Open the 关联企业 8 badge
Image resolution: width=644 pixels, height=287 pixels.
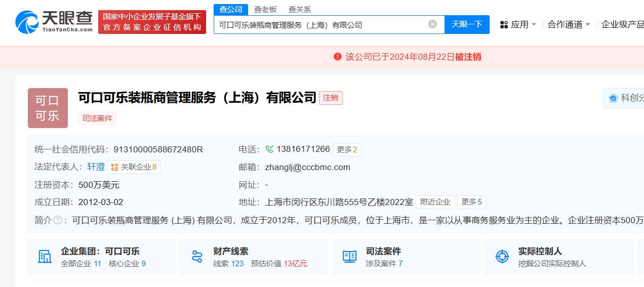[x=134, y=167]
